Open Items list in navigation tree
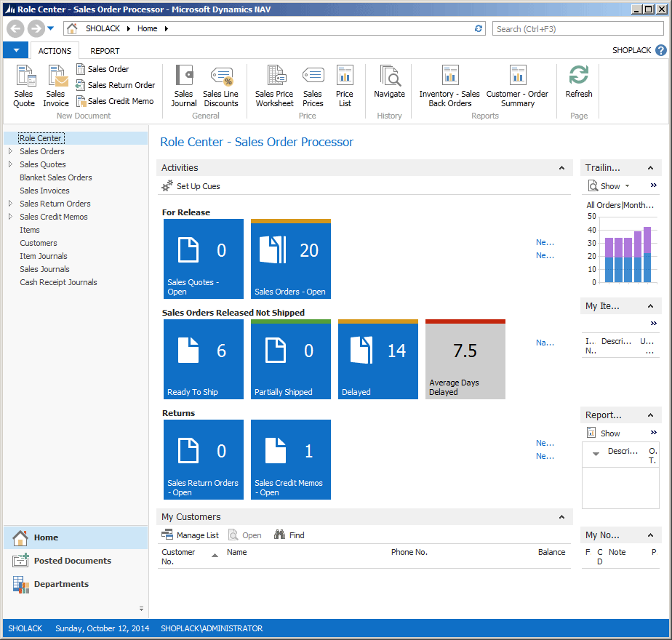 click(x=30, y=230)
